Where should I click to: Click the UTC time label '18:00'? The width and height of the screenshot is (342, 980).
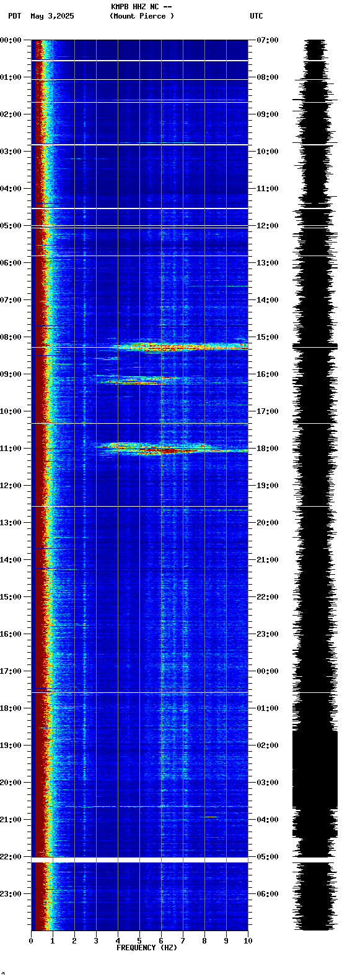tap(268, 449)
